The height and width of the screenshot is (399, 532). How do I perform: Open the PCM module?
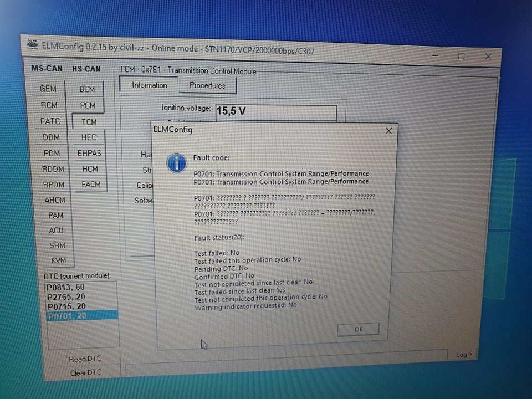(88, 105)
